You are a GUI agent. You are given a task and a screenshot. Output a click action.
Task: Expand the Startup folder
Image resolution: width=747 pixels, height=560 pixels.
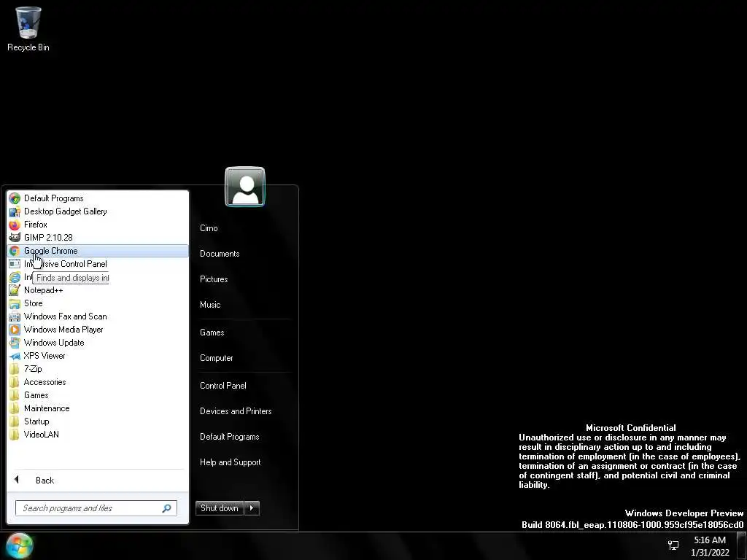(97, 421)
